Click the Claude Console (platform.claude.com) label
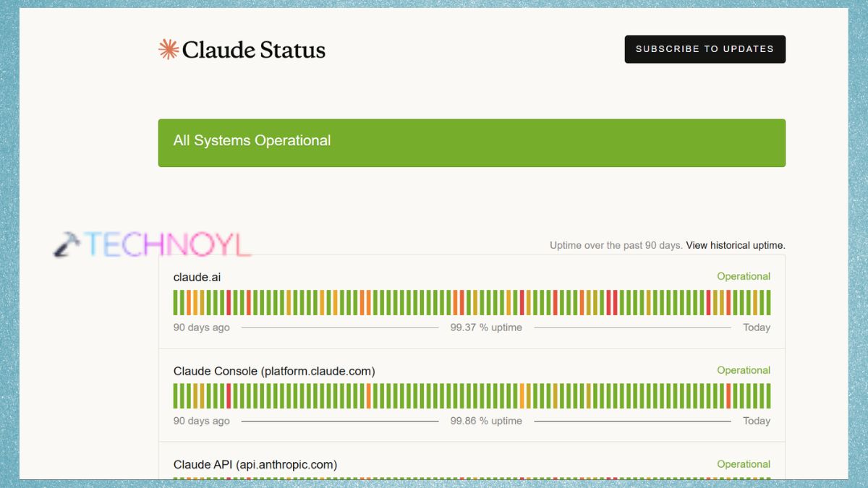Viewport: 868px width, 488px height. point(274,371)
